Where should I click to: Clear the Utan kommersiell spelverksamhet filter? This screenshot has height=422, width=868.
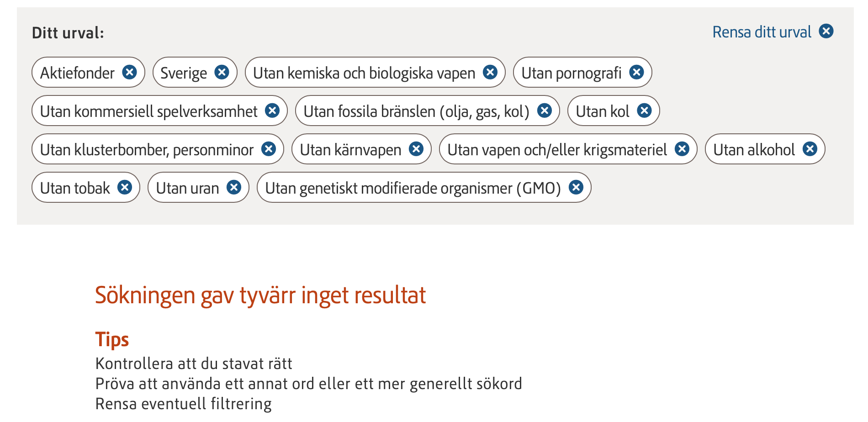tap(272, 111)
